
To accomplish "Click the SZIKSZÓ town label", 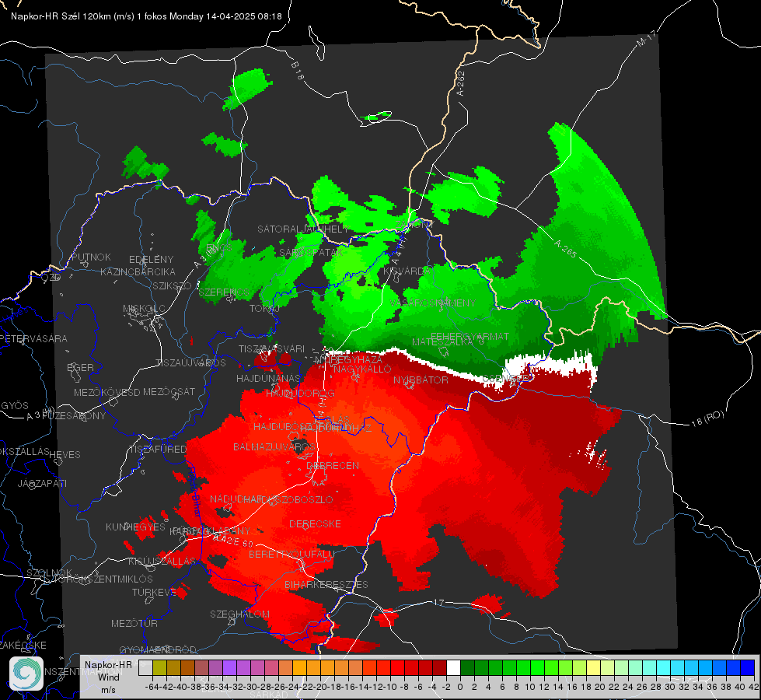I will [x=172, y=285].
